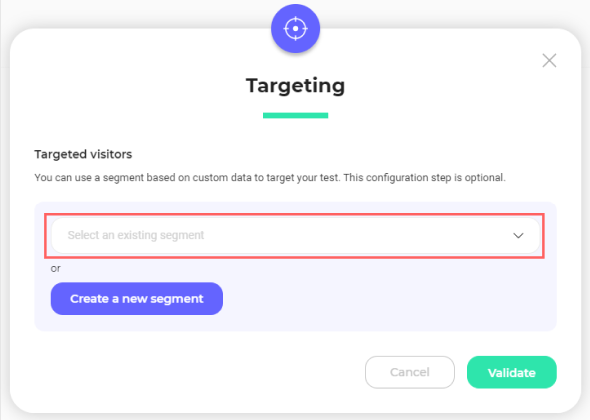Expand the segment dropdown chevron arrow
The height and width of the screenshot is (420, 590).
coord(518,236)
